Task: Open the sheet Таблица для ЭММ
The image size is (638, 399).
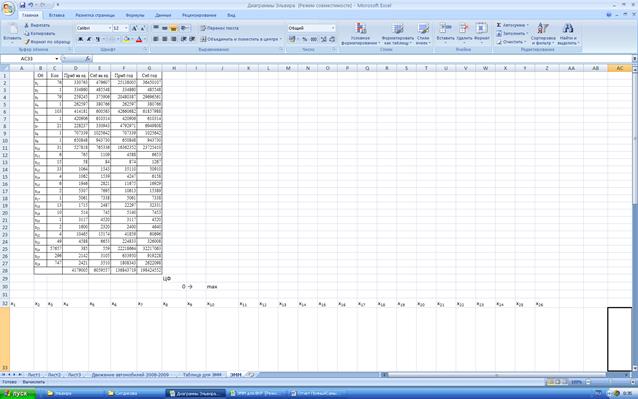Action: coord(202,375)
